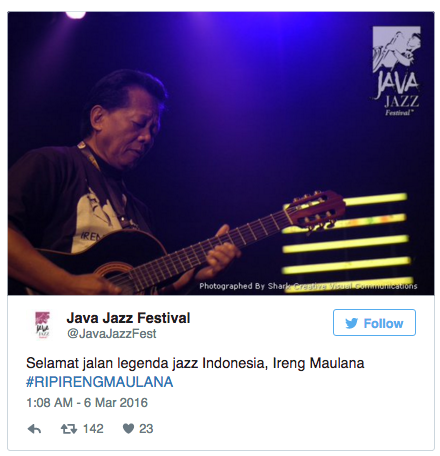Image resolution: width=440 pixels, height=456 pixels.
Task: Click the Java Jazz Festival logo watermark
Action: 397,71
